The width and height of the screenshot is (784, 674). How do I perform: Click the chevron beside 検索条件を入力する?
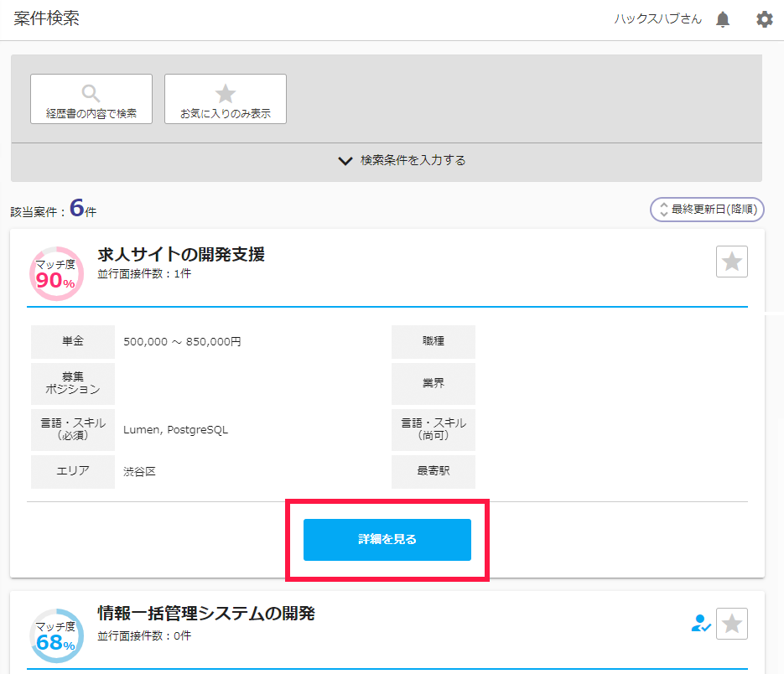tap(345, 161)
